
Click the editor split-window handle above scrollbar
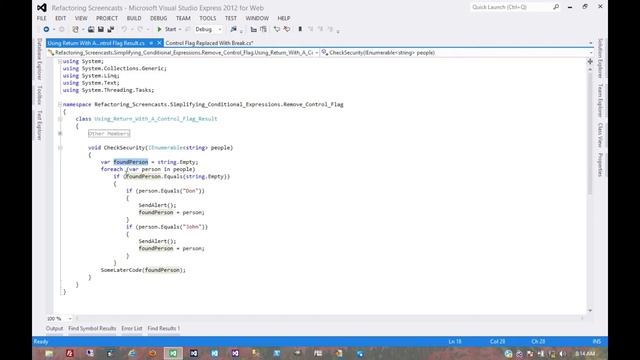click(590, 61)
